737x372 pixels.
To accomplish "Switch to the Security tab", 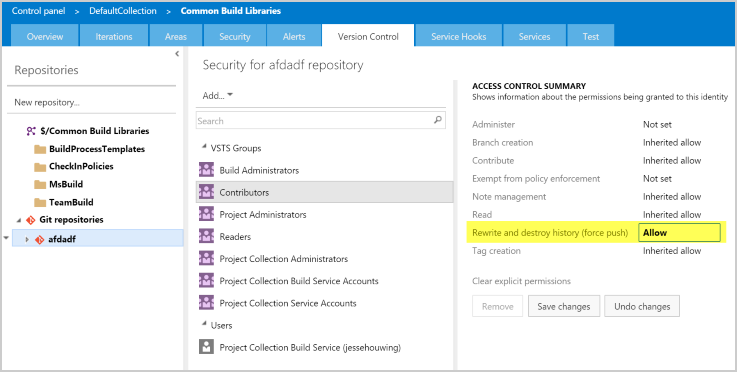I will (235, 36).
